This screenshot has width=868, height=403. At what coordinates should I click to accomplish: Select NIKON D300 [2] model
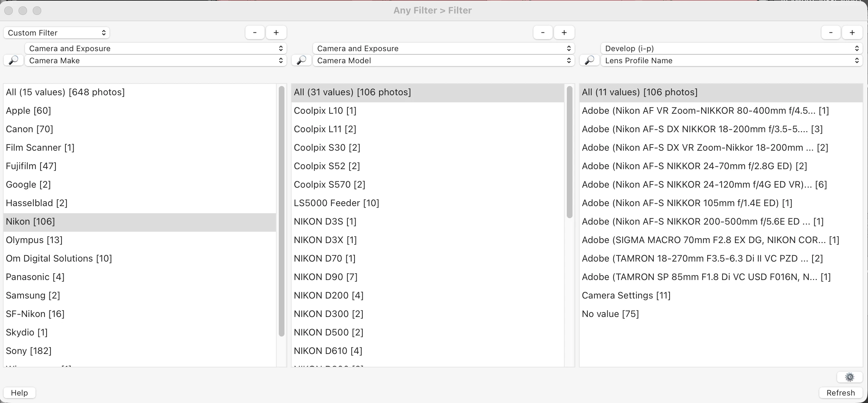click(x=428, y=314)
